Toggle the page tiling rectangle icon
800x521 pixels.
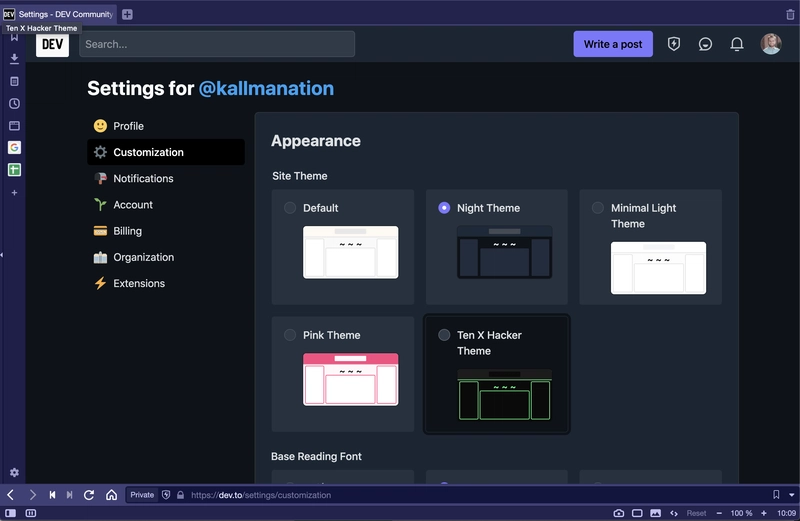[637, 513]
